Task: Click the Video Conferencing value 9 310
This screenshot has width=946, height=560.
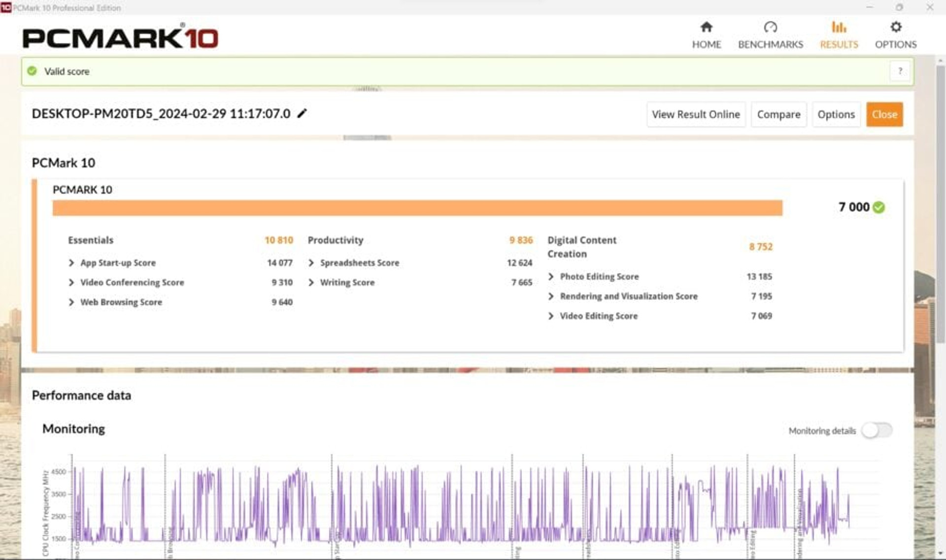Action: pyautogui.click(x=282, y=282)
